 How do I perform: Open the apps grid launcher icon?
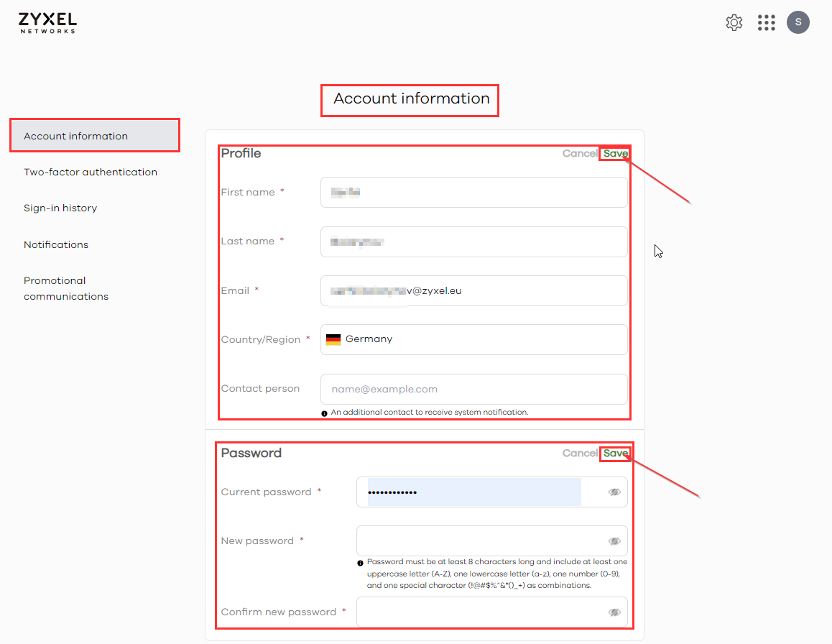click(767, 23)
